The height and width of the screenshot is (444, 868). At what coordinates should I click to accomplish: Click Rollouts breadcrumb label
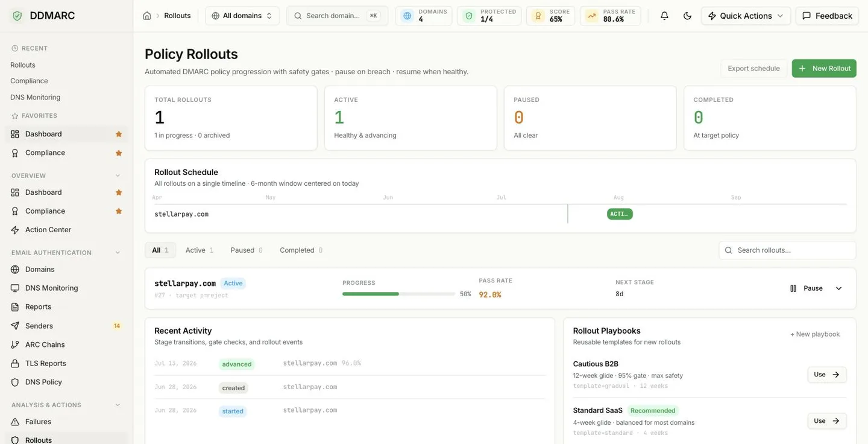click(177, 16)
